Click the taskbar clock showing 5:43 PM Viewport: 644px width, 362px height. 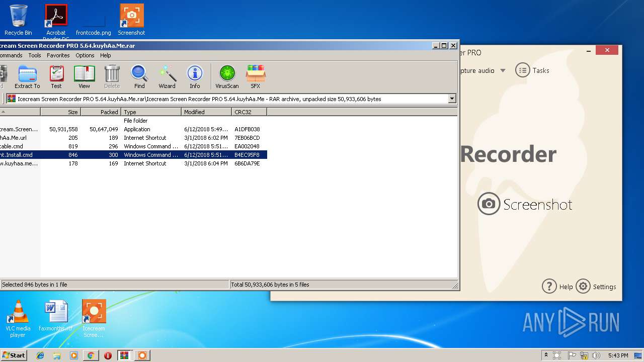coord(618,355)
